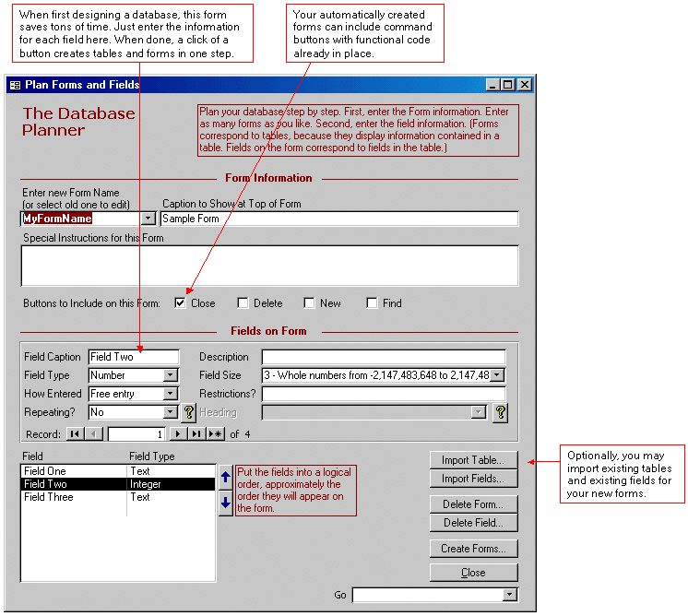Click the move field up arrow
This screenshot has width=688, height=616.
(225, 478)
